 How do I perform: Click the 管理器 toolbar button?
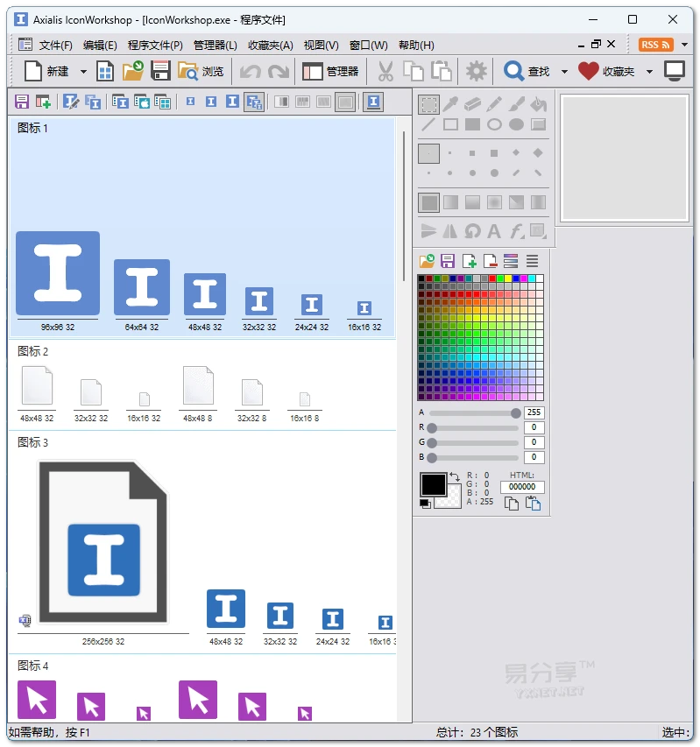330,72
